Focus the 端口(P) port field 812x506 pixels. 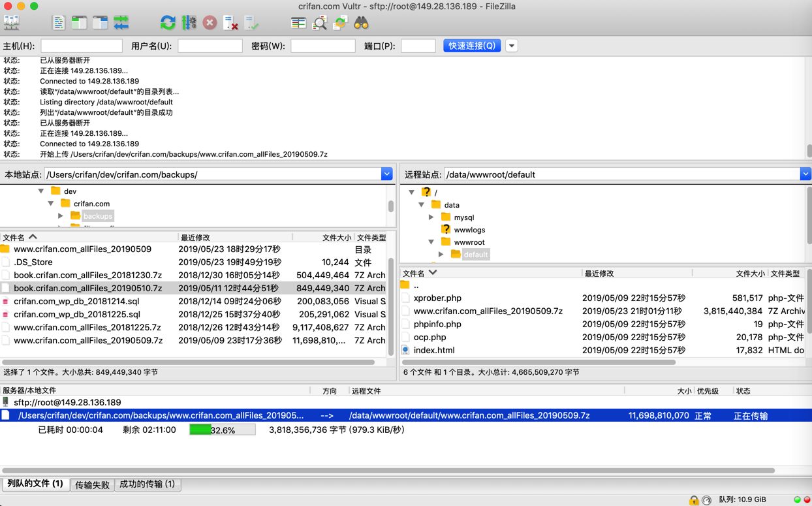[x=418, y=46]
